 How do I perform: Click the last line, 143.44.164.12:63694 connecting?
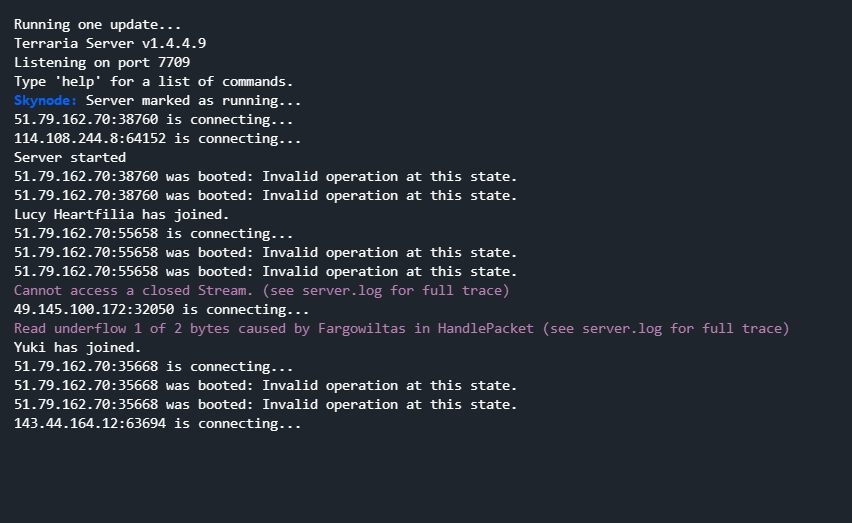pyautogui.click(x=157, y=423)
